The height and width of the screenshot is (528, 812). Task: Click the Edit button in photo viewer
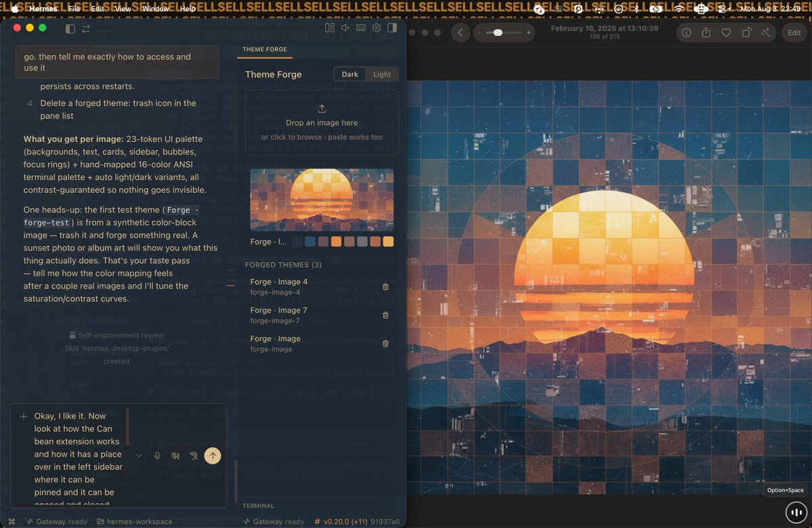794,32
